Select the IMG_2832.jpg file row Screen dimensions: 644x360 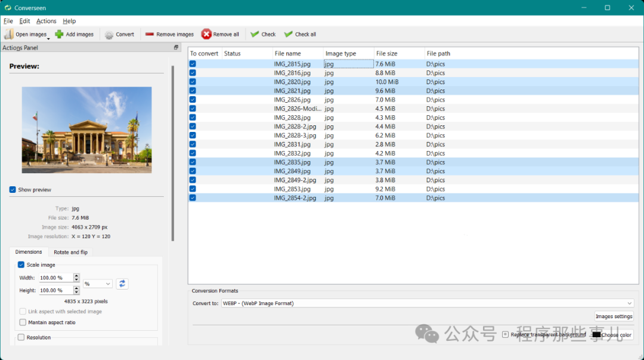tap(413, 153)
